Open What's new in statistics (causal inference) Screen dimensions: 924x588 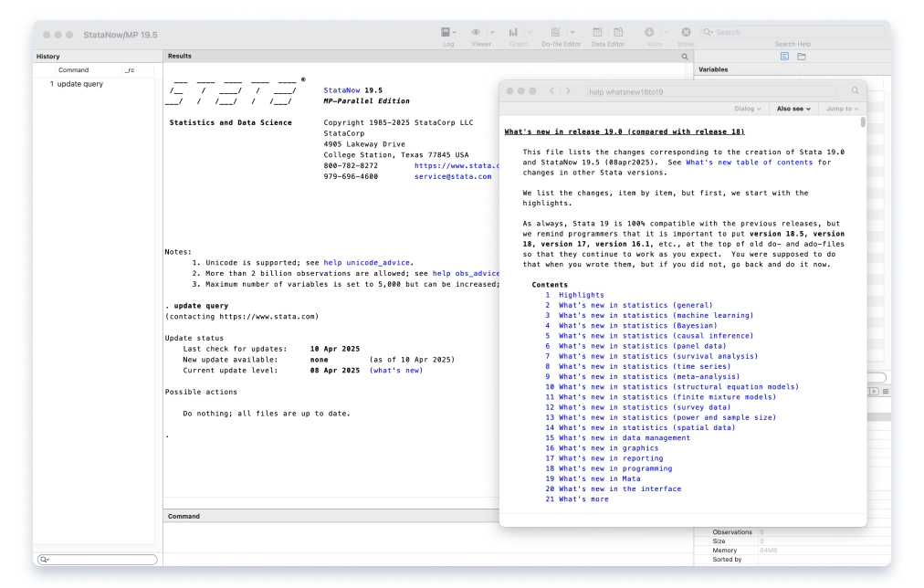click(x=656, y=336)
